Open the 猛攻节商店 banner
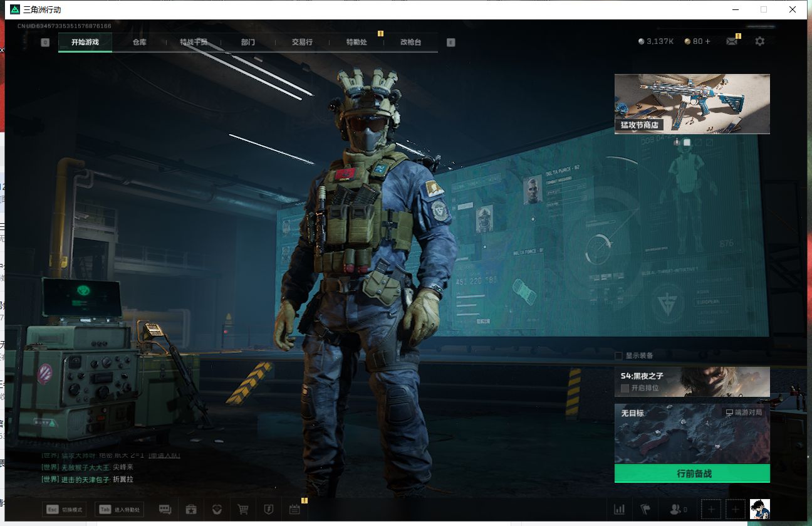 click(692, 103)
